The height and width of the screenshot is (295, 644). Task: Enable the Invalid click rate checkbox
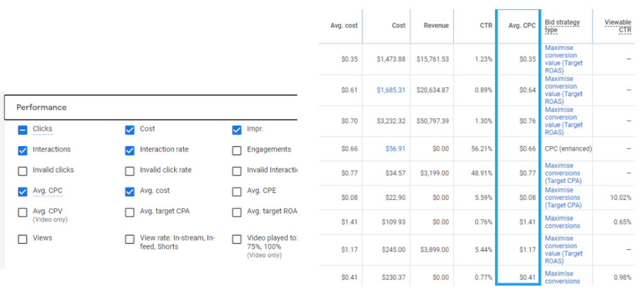[130, 171]
